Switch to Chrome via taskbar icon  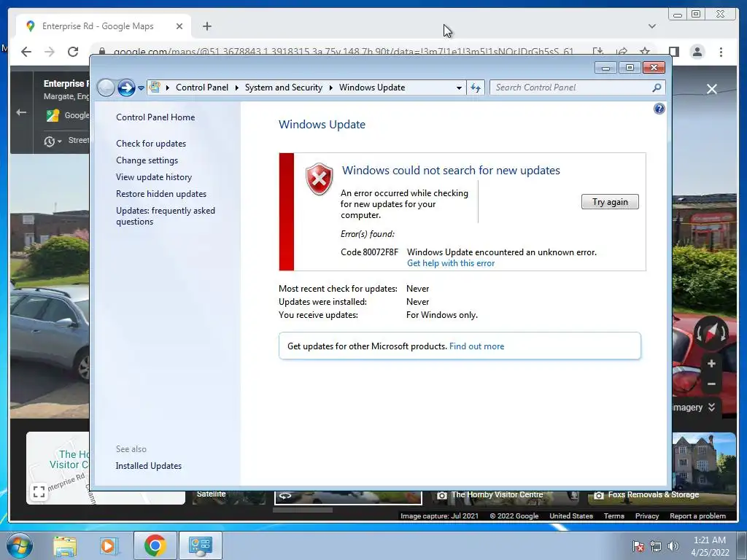coord(155,545)
